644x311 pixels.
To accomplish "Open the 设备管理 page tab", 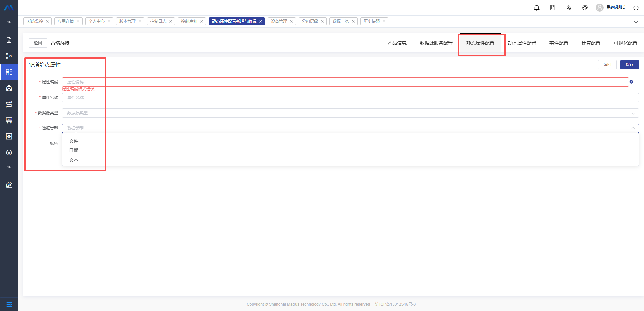I will 279,21.
